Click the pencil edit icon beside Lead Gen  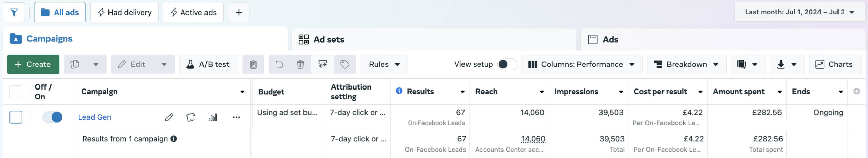click(x=169, y=117)
